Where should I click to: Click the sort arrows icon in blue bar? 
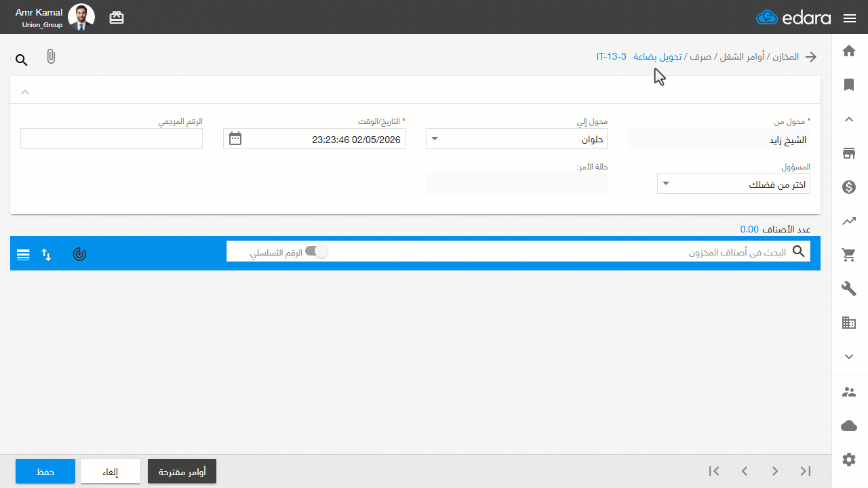tap(46, 255)
